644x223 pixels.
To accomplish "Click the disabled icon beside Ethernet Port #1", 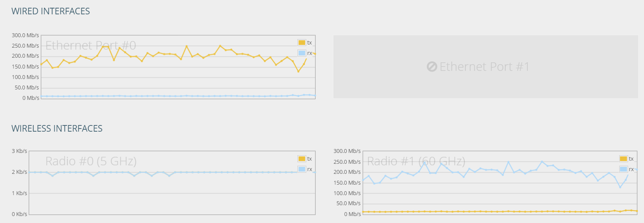I will pyautogui.click(x=432, y=67).
